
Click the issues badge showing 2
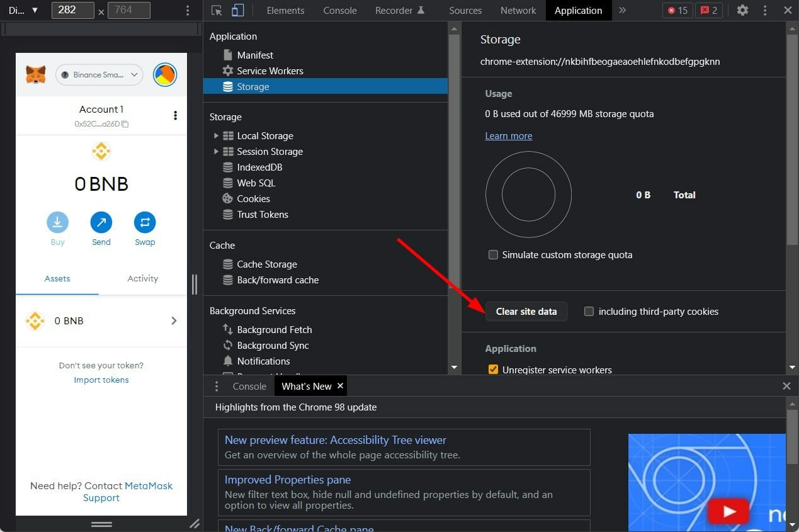[709, 10]
